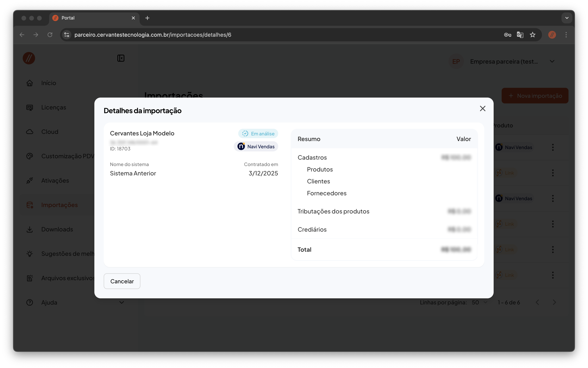Click the Customização PDV palette icon
Viewport: 588px width, 368px height.
[x=30, y=156]
